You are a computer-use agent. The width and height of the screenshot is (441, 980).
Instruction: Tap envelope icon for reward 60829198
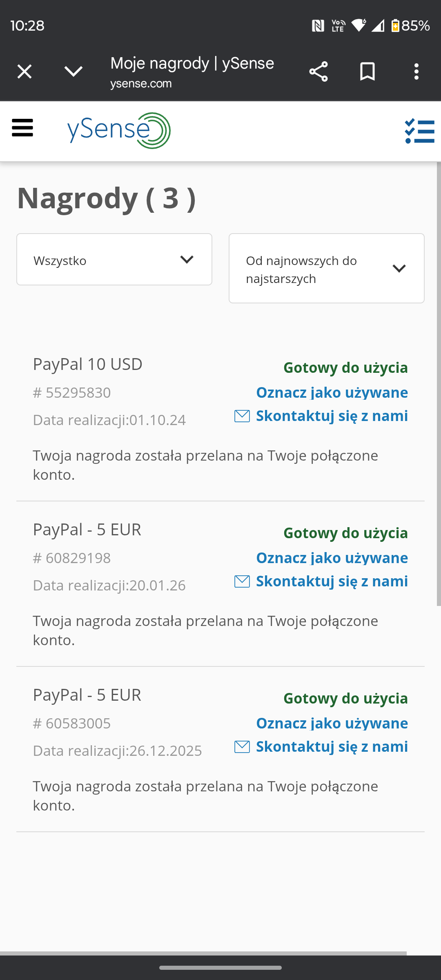click(242, 581)
